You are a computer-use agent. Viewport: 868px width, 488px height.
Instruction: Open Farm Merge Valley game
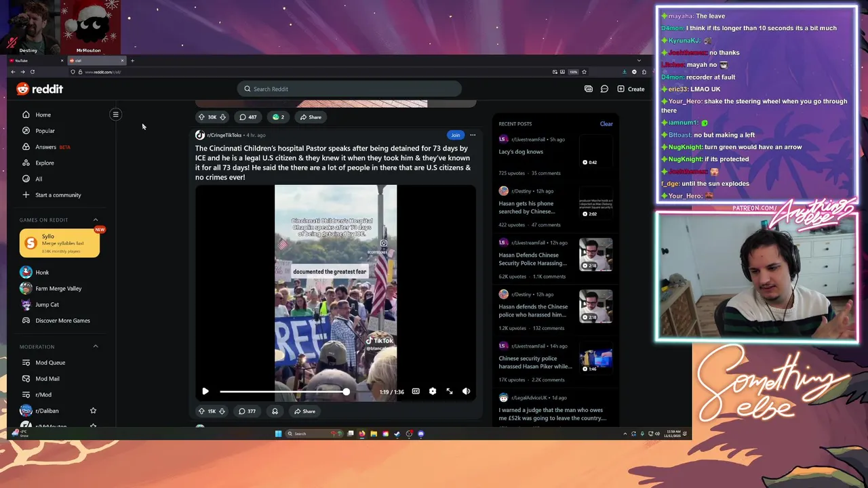tap(51, 289)
